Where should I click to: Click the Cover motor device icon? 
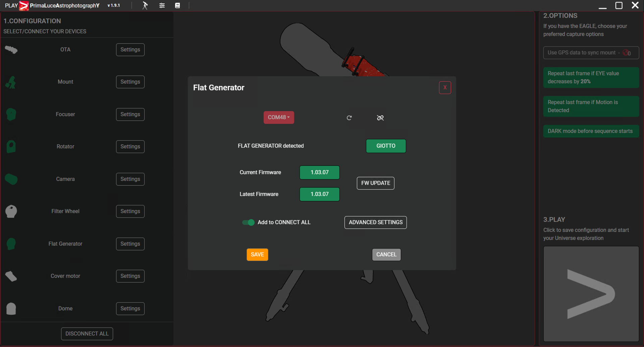pyautogui.click(x=11, y=276)
